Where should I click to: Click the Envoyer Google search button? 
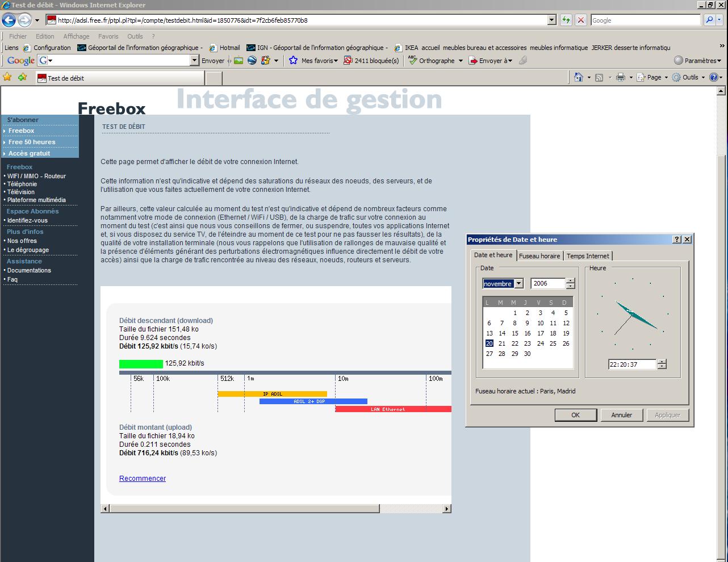pyautogui.click(x=213, y=61)
